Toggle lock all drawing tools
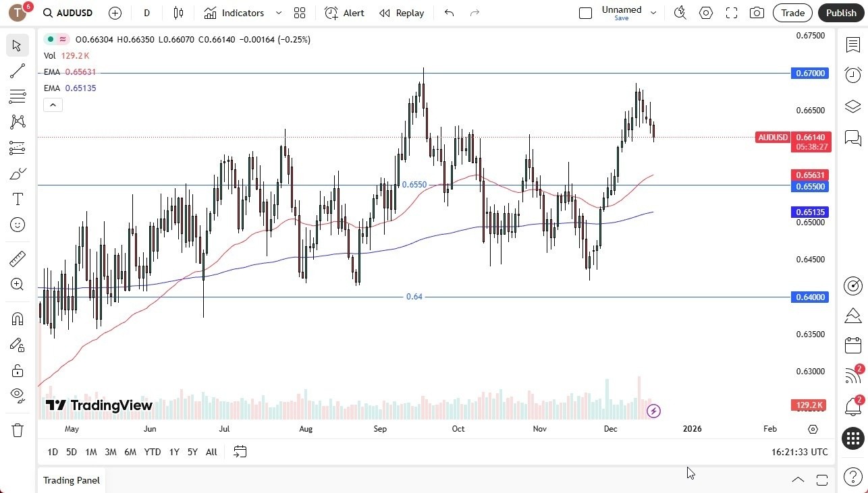This screenshot has height=493, width=868. pyautogui.click(x=18, y=370)
